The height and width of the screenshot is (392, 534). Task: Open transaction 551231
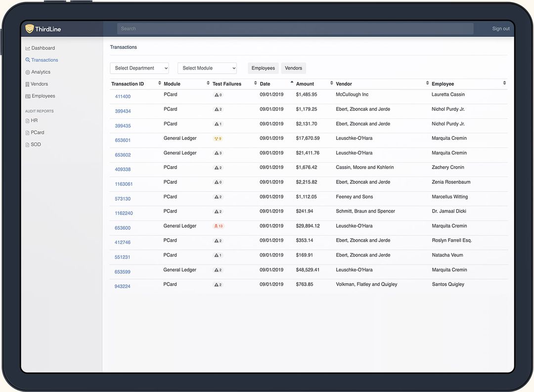click(x=122, y=258)
